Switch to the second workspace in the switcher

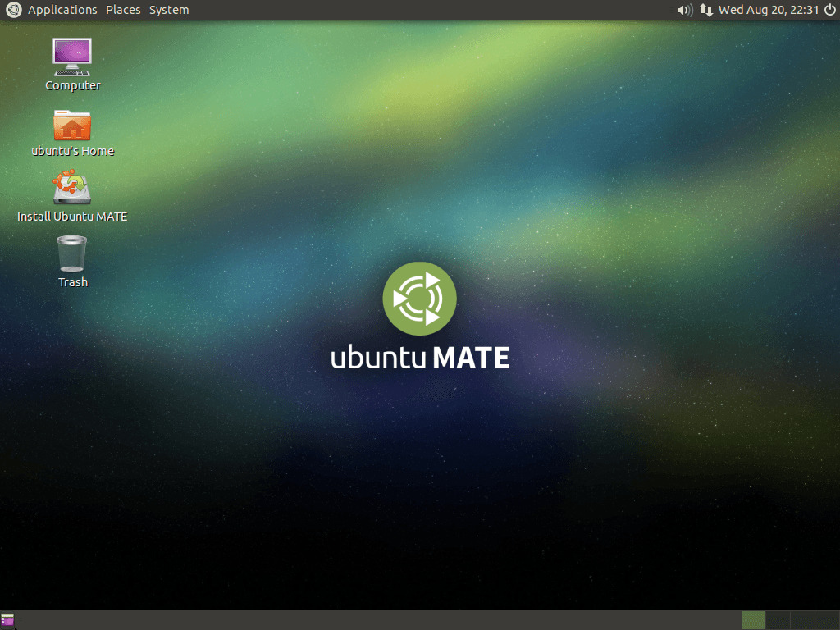pos(778,620)
